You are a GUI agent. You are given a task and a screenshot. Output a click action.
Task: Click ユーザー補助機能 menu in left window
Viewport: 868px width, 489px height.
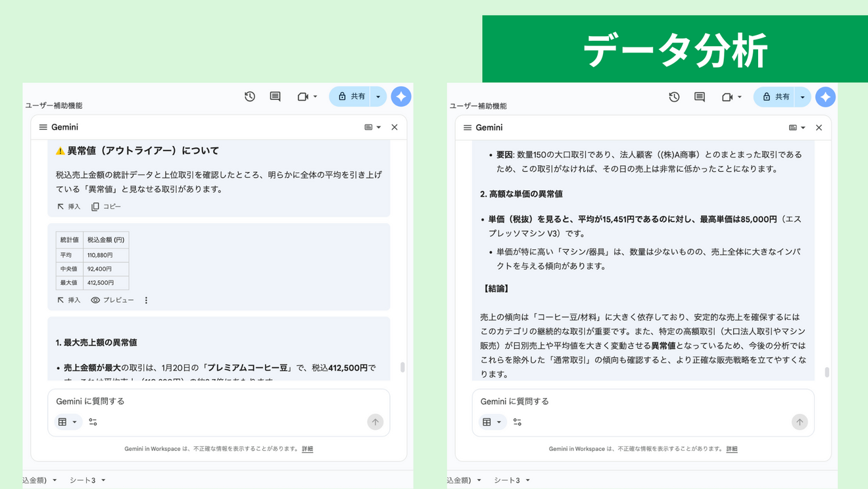(54, 105)
